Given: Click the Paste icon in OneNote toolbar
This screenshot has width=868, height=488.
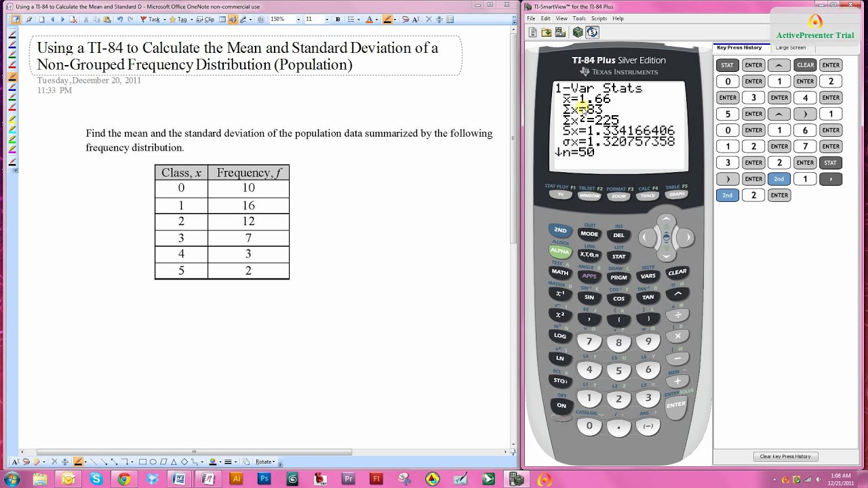Looking at the screenshot, I should coord(106,20).
